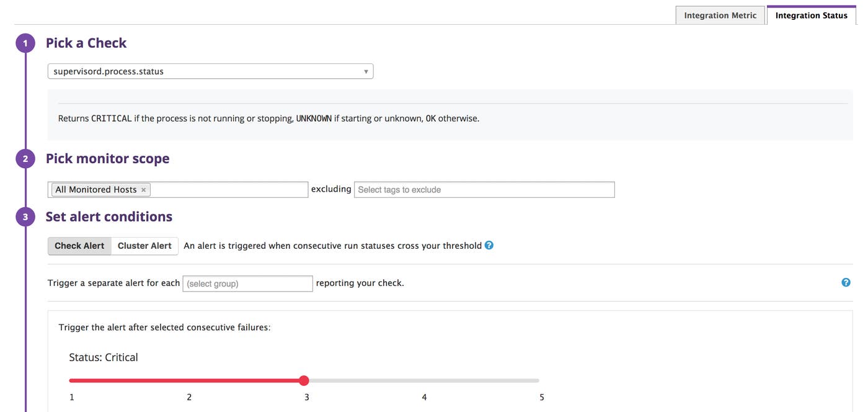Viewport: 868px width, 412px height.
Task: Select the Check Alert mode
Action: (79, 246)
